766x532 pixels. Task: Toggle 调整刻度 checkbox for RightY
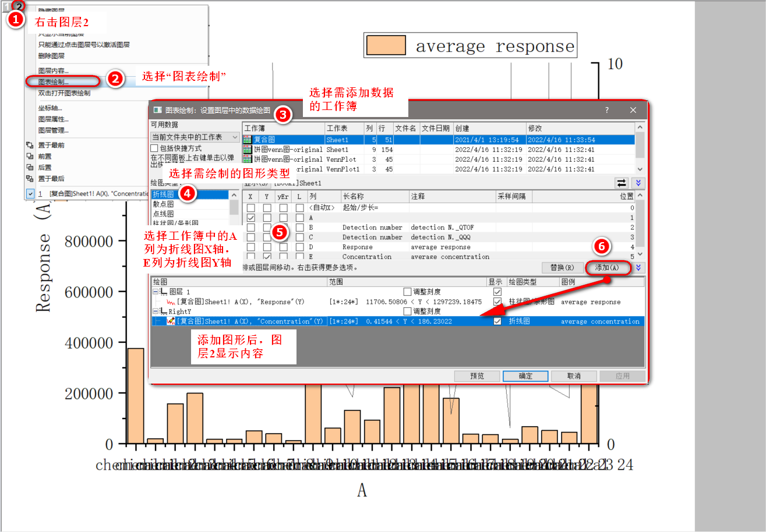pos(408,311)
